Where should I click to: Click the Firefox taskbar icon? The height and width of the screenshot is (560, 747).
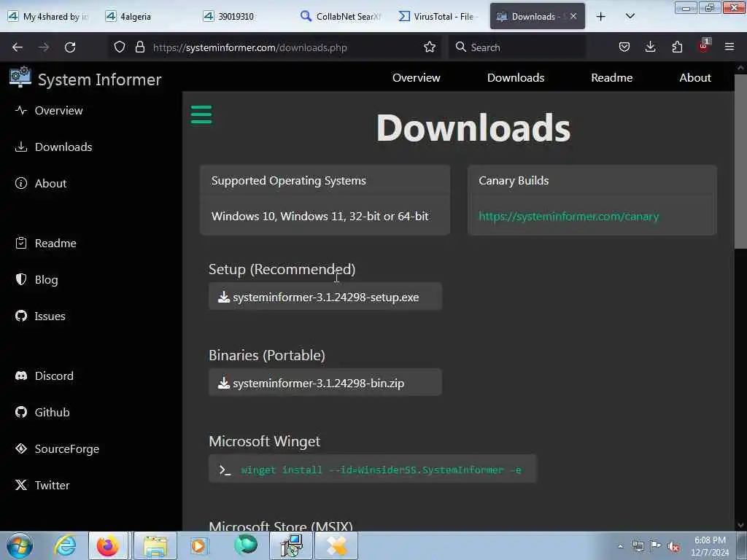click(x=108, y=545)
